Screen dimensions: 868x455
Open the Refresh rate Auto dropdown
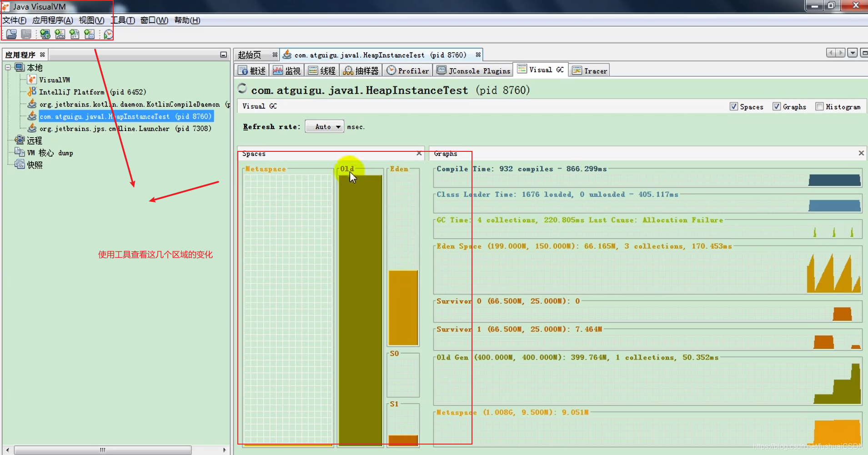tap(324, 127)
